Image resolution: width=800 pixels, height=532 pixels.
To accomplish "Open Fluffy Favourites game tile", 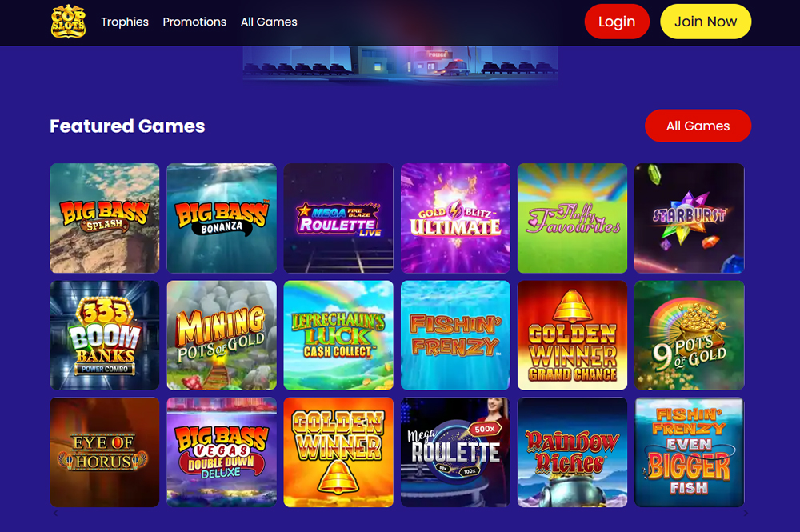I will 573,218.
